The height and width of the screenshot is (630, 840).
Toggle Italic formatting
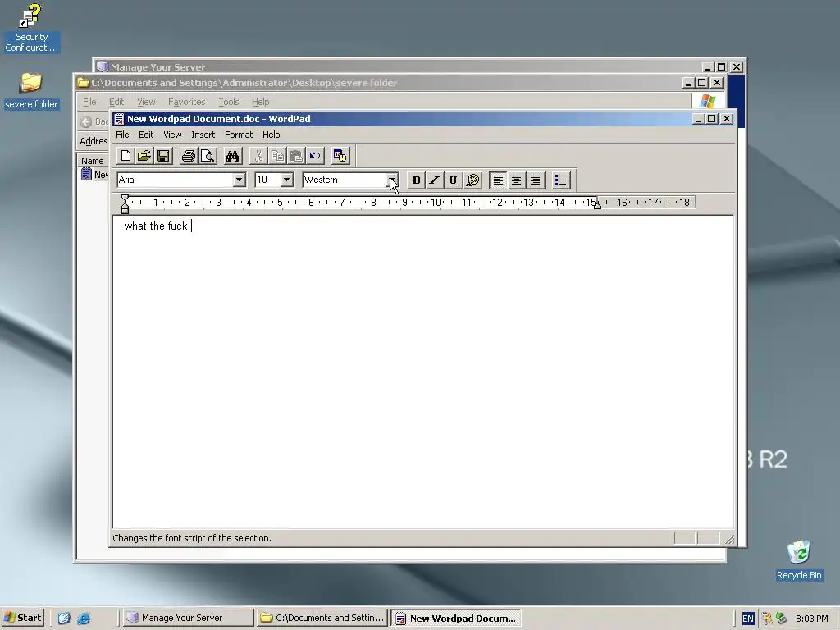(x=435, y=180)
